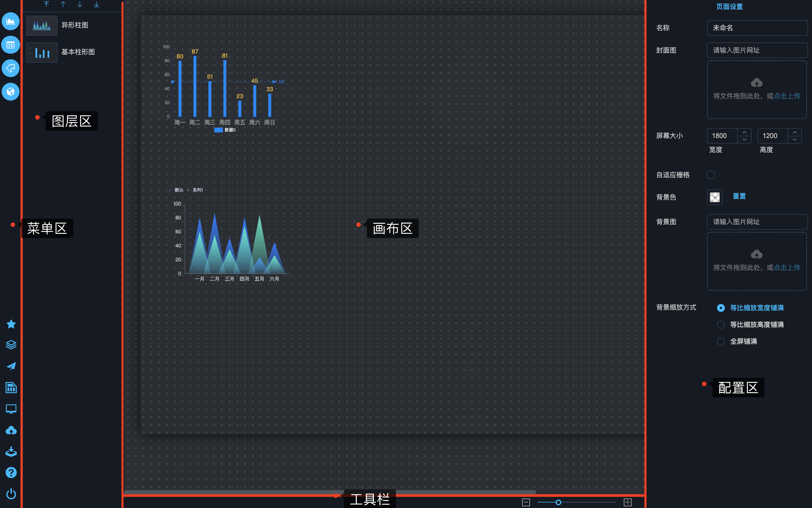This screenshot has height=508, width=812.
Task: Click 点击上传 link under 封面图
Action: [787, 96]
